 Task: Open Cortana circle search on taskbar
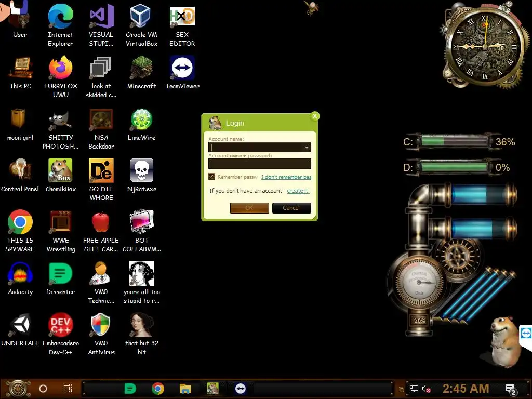[x=43, y=389]
